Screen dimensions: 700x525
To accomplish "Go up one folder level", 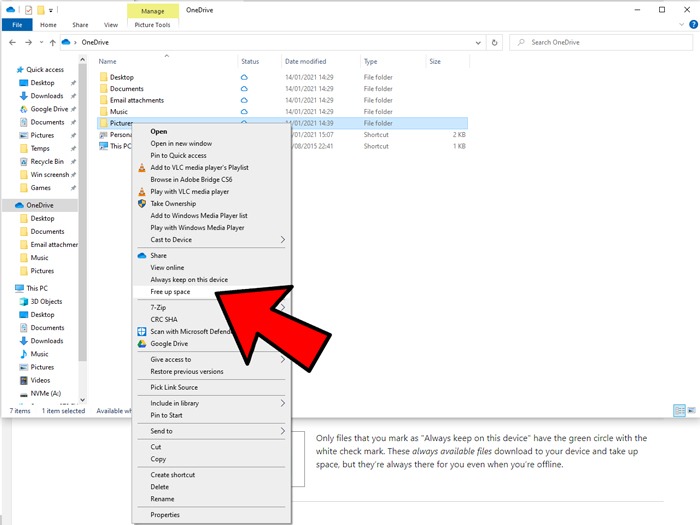I will [x=53, y=42].
